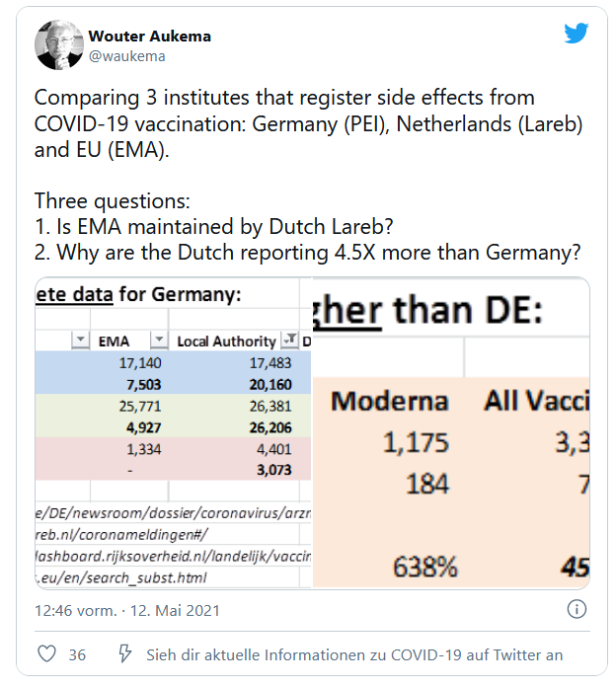Open the left spreadsheet image for Germany

174,433
